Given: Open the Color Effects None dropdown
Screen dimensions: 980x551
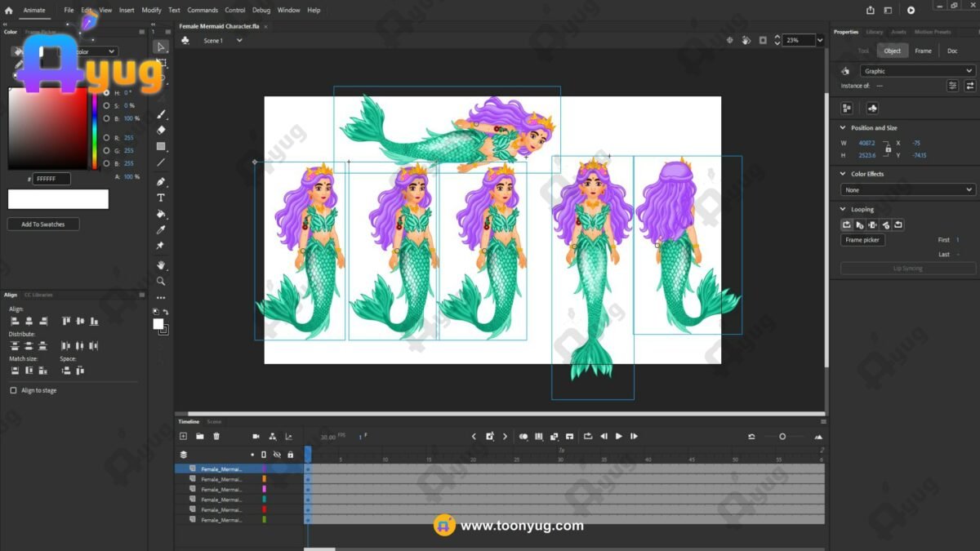Looking at the screenshot, I should click(907, 189).
